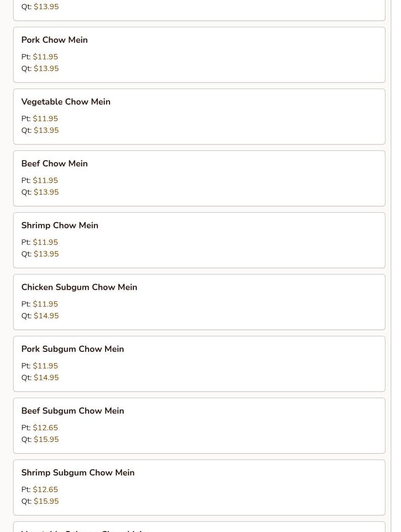Choose Beef Subgum Chow Mein quart $15.95
401x532 pixels.
46,440
